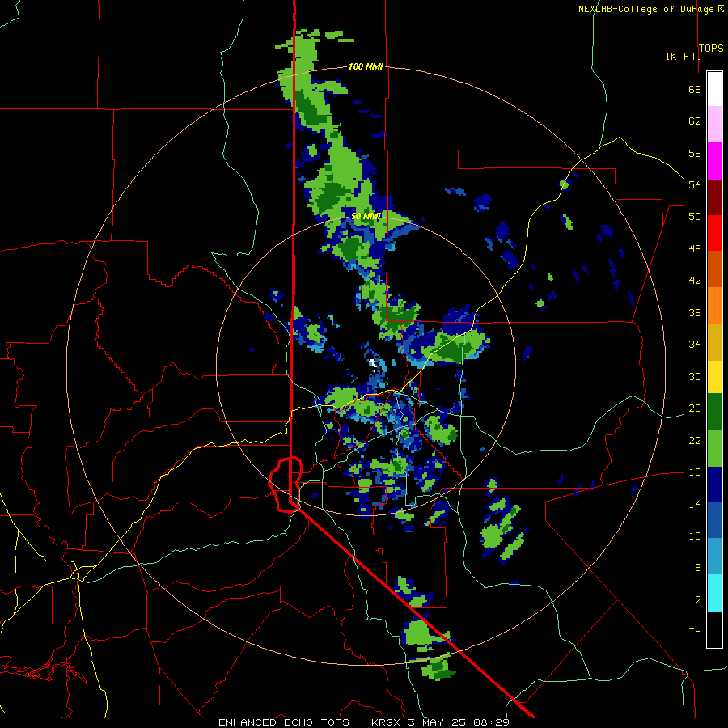Click the 46 legend value
This screenshot has width=728, height=728.
[695, 249]
